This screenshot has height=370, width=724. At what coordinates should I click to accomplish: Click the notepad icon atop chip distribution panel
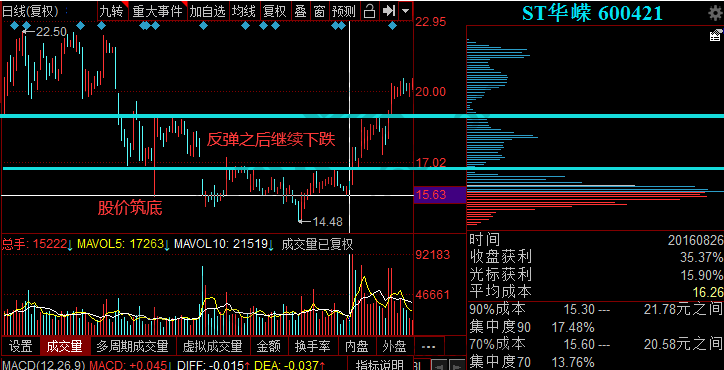pyautogui.click(x=716, y=35)
